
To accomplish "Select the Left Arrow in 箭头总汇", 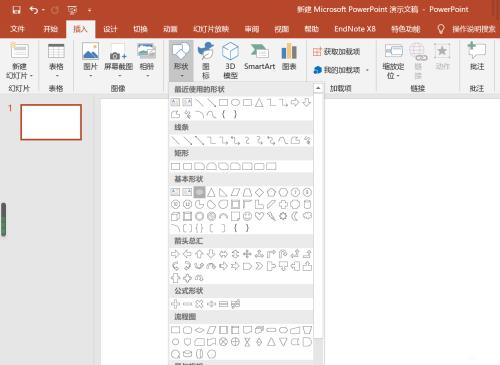I will pyautogui.click(x=187, y=254).
